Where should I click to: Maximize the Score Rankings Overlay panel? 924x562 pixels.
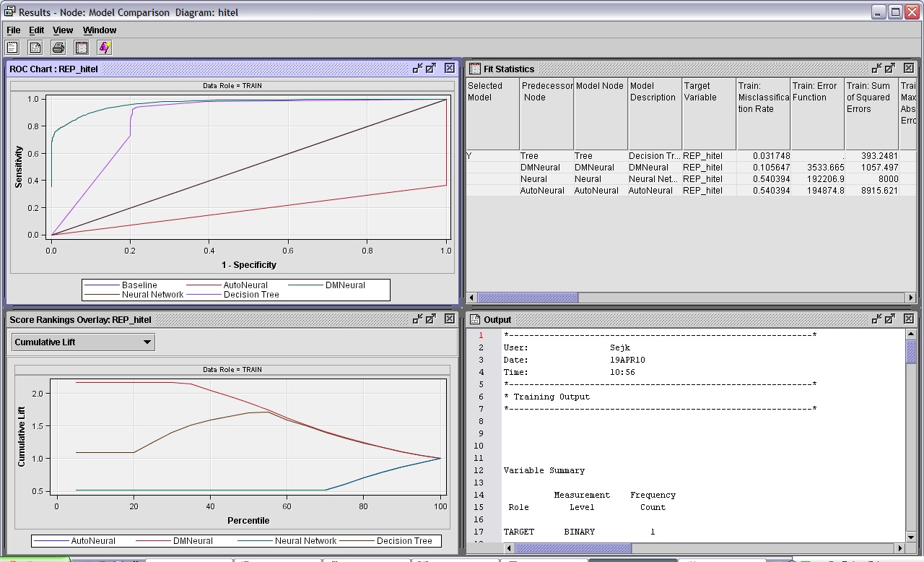coord(431,319)
